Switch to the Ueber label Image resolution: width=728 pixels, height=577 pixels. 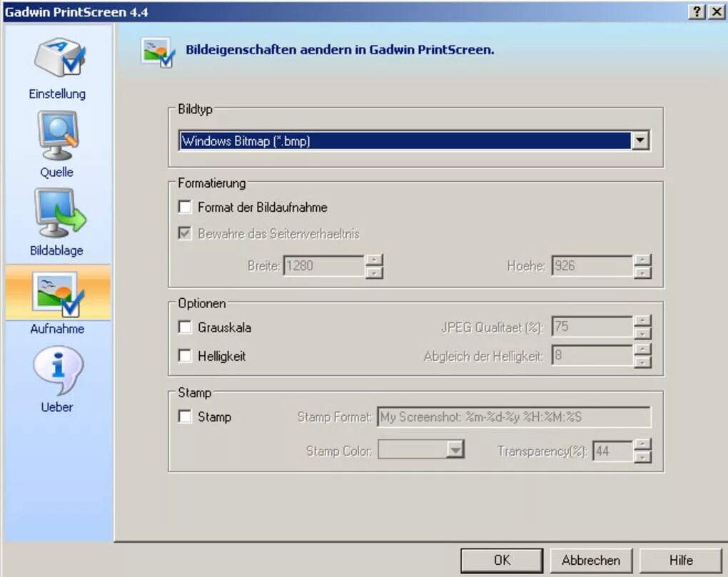click(x=56, y=407)
